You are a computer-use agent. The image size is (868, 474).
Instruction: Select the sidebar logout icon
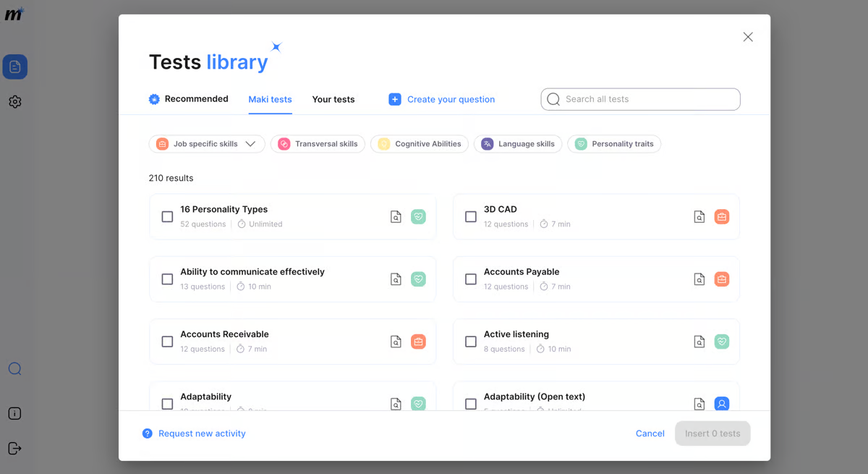tap(14, 449)
